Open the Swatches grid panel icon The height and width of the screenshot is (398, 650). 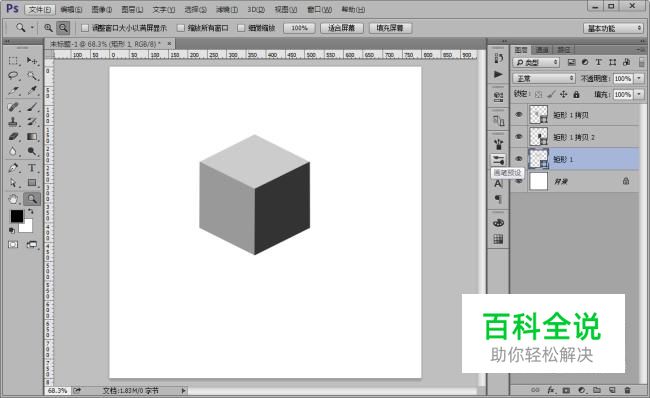[x=498, y=239]
